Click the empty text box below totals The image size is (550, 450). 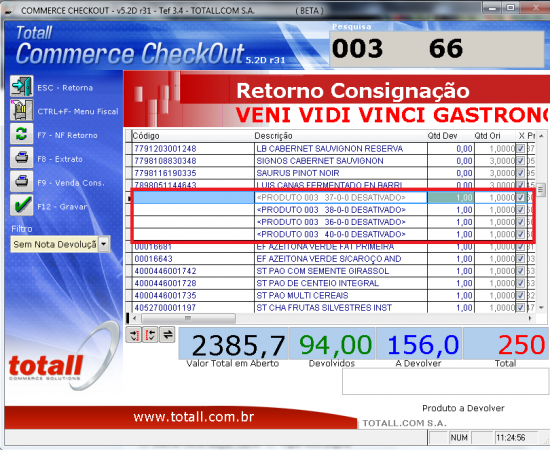click(445, 382)
